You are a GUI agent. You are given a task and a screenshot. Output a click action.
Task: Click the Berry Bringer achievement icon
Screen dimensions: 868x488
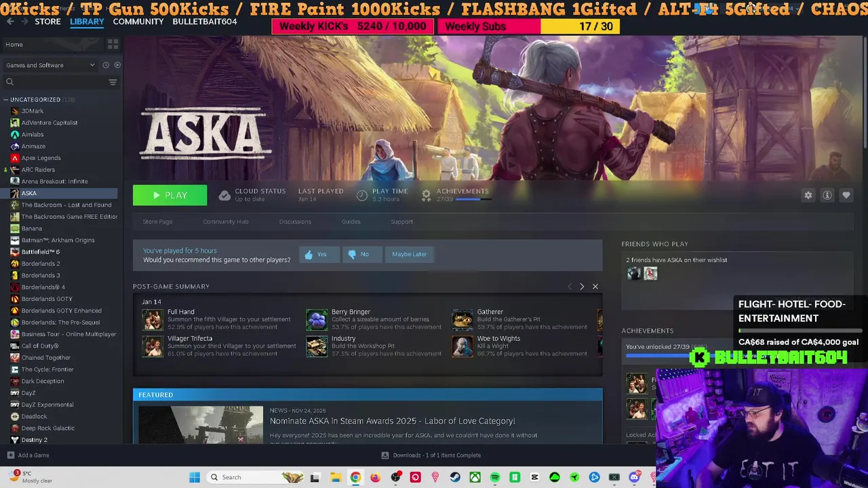tap(317, 319)
